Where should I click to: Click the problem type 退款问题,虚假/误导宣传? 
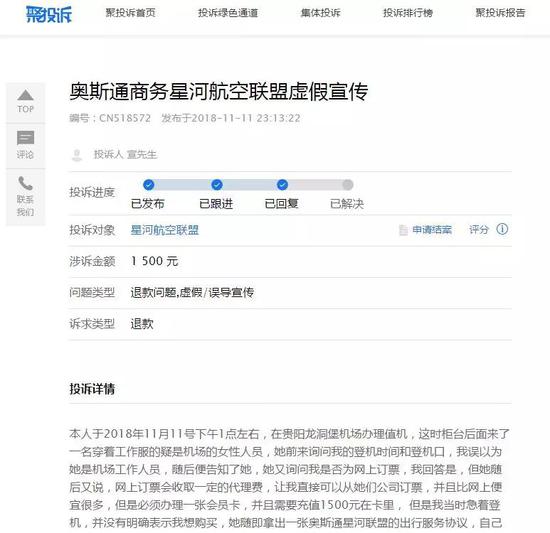coord(192,292)
